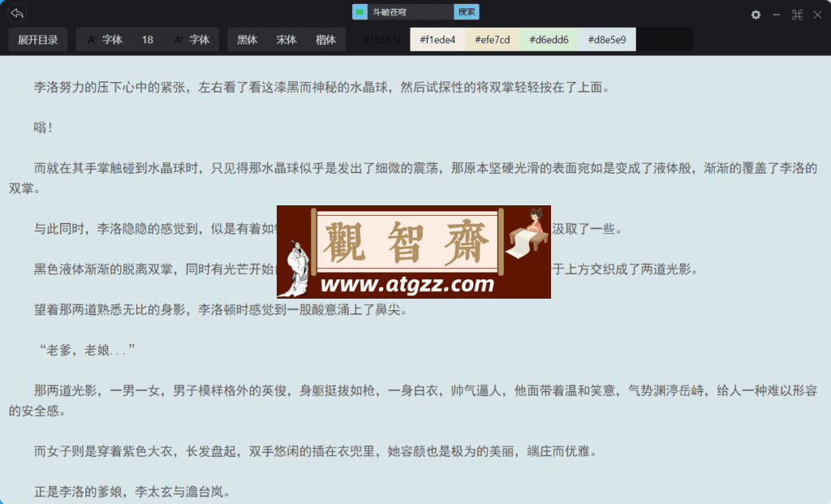Click the line “老爹，老娘...”
Screen dimensions: 831x504
[x=88, y=351]
